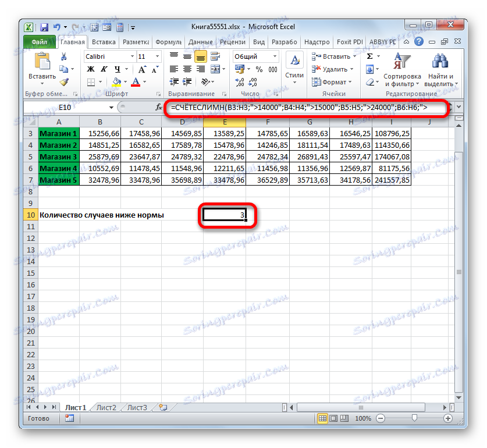Open Найти и выделить menu
487x448 pixels.
click(x=440, y=70)
